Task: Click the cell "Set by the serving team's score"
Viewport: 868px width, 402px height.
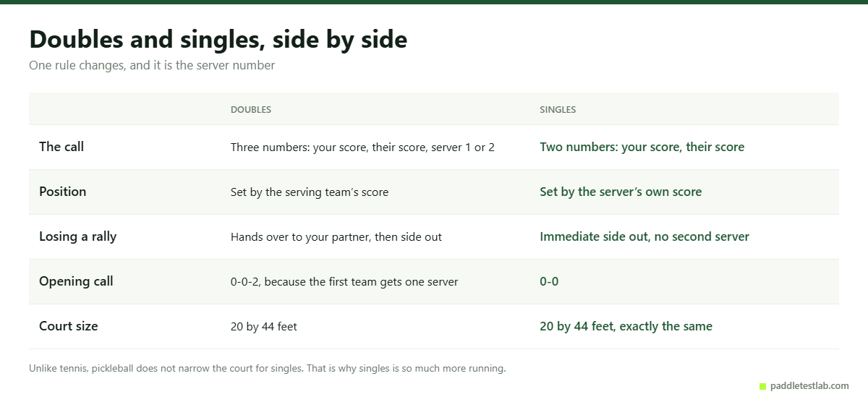Action: (310, 192)
